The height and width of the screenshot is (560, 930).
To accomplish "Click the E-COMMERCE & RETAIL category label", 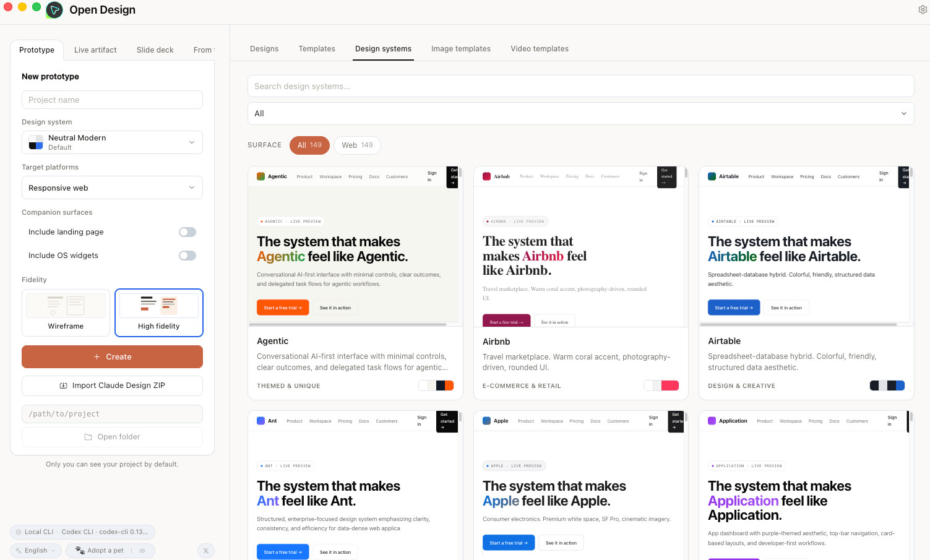I will pyautogui.click(x=522, y=386).
